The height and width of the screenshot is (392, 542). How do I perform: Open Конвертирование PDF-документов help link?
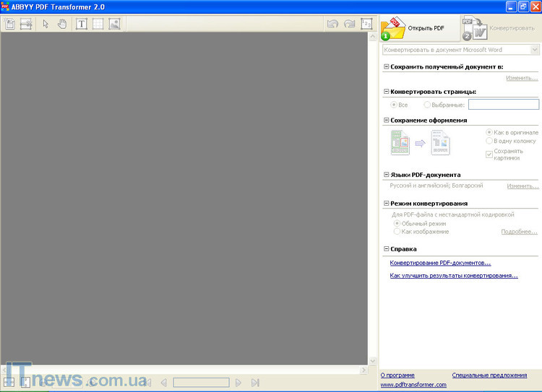click(440, 263)
